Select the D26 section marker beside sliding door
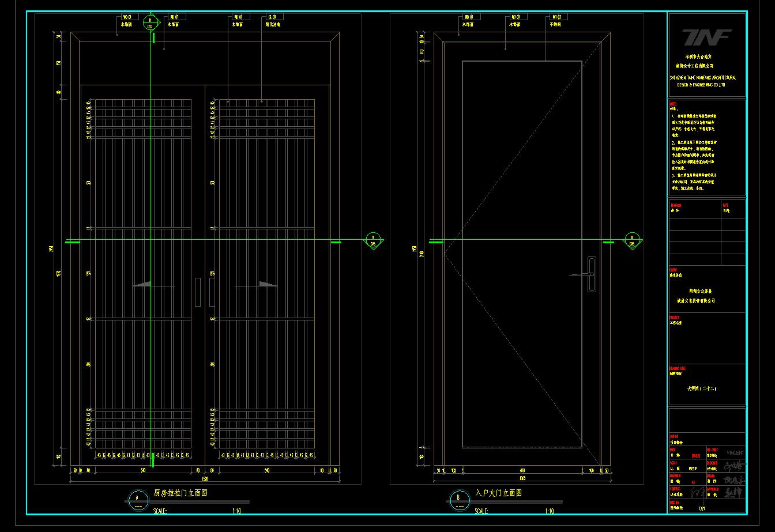This screenshot has height=532, width=775. (373, 240)
